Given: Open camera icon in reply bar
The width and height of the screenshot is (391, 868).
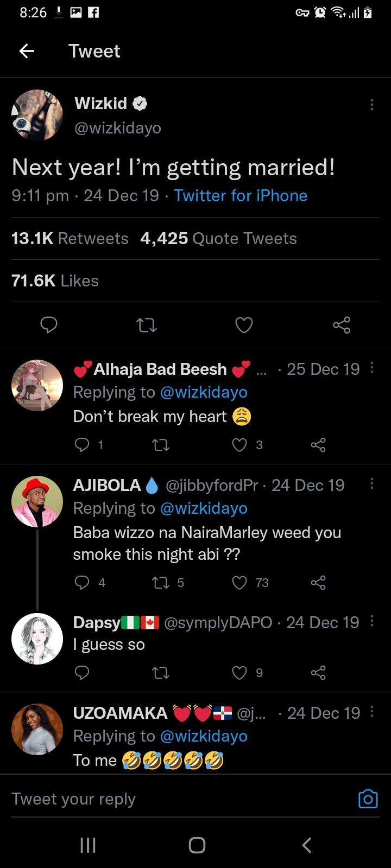Looking at the screenshot, I should click(368, 799).
